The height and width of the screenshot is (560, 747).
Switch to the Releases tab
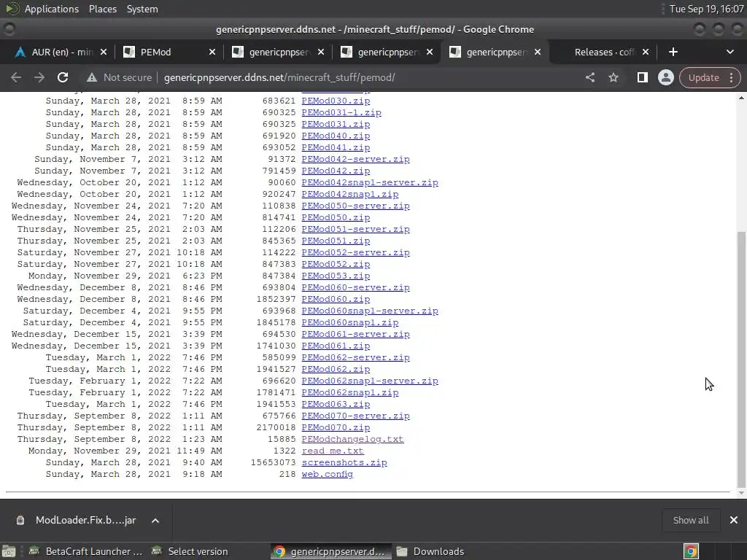point(604,52)
